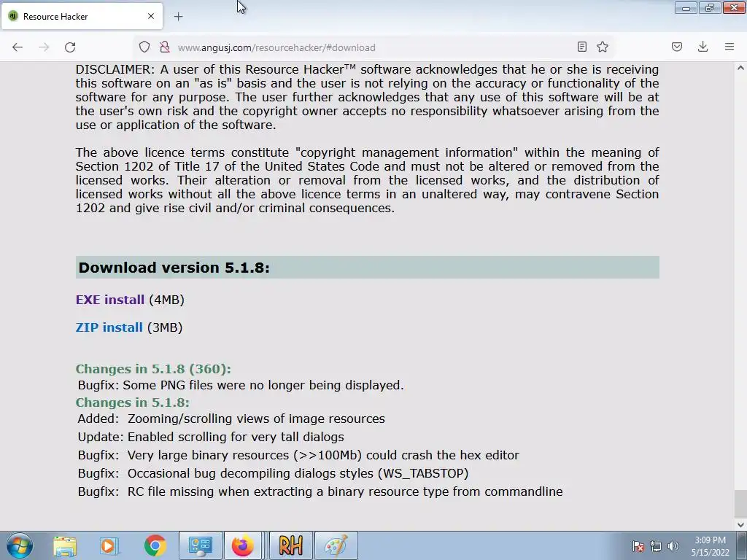Viewport: 747px width, 560px height.
Task: Open the Firefox hamburger application menu
Action: click(729, 47)
